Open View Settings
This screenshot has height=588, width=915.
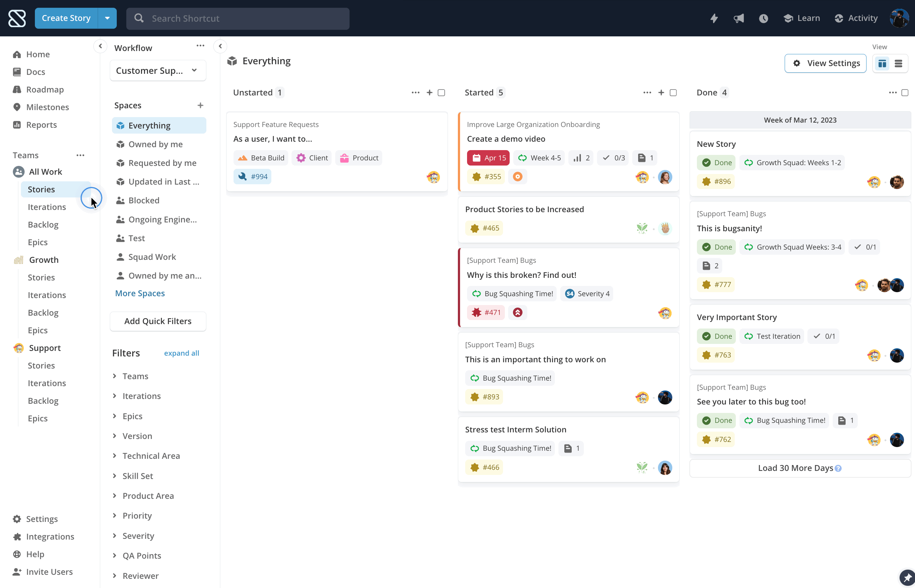[825, 63]
